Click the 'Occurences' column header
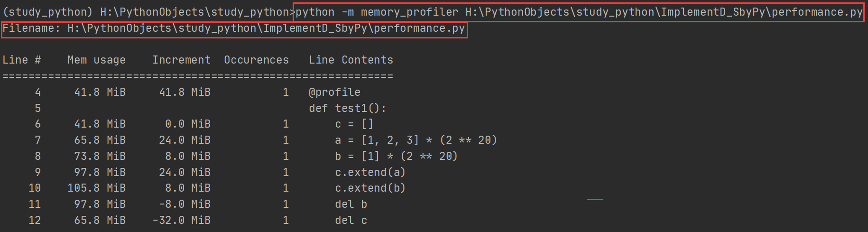 (256, 60)
